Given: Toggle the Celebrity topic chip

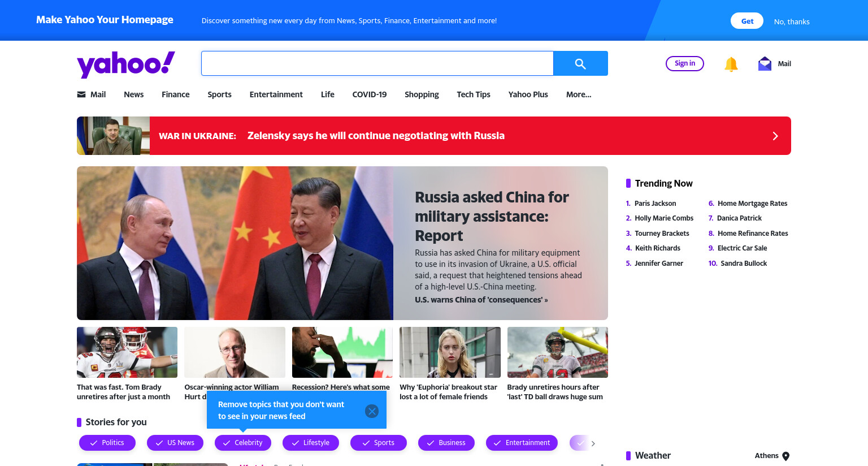Looking at the screenshot, I should pos(243,443).
